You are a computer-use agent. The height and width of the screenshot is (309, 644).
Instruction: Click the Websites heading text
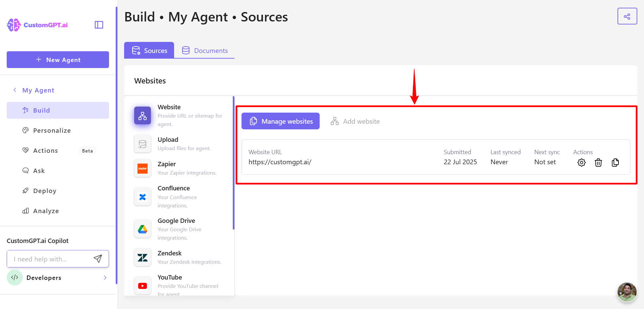coord(150,81)
